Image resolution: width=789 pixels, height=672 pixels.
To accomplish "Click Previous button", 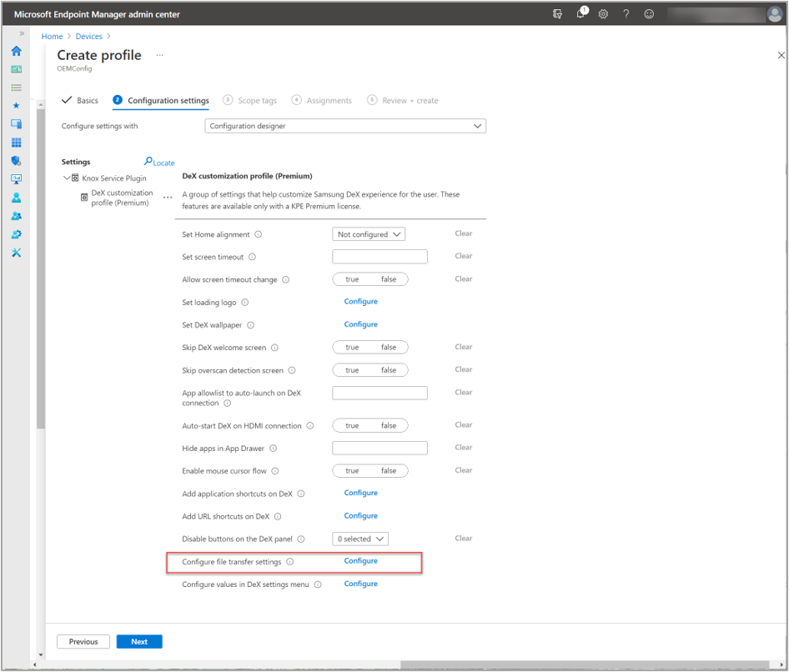I will coord(83,642).
